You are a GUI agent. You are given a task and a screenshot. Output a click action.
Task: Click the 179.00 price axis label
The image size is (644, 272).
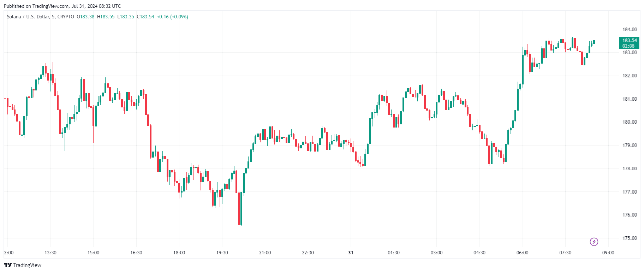point(630,145)
